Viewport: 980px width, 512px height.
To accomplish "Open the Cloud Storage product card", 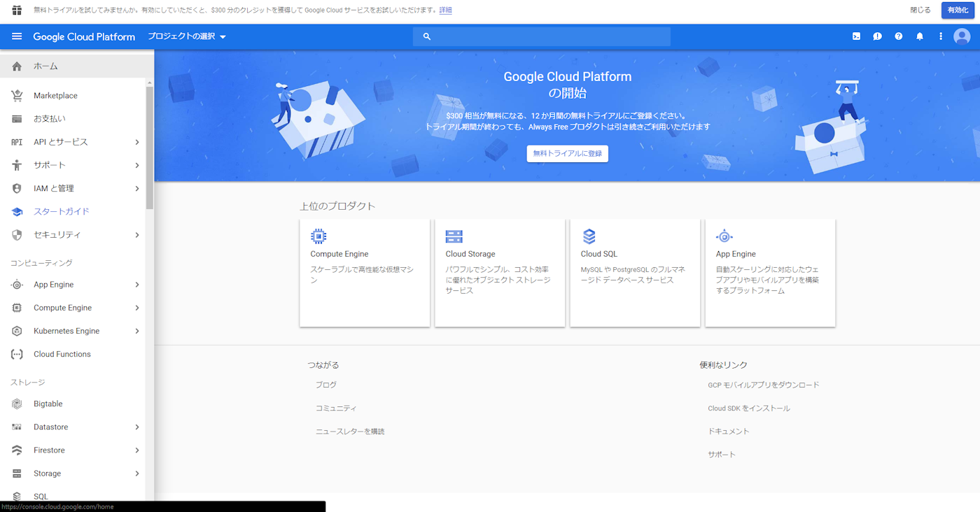I will coord(500,273).
